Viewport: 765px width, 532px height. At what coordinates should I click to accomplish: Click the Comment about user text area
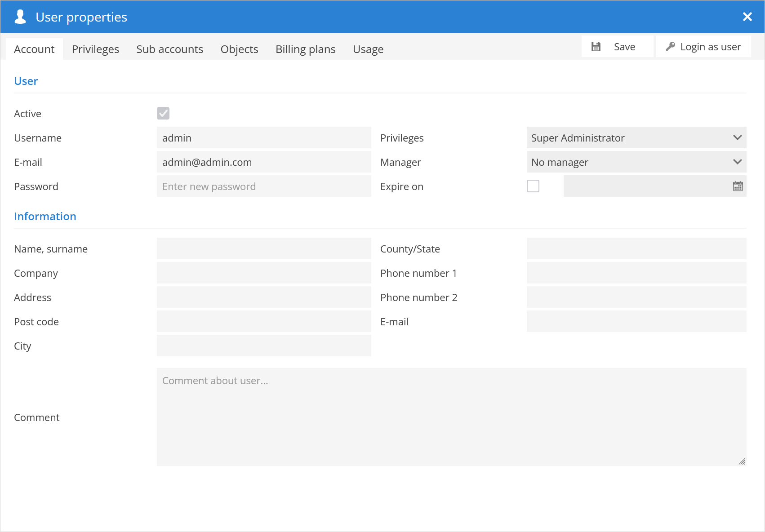click(451, 417)
